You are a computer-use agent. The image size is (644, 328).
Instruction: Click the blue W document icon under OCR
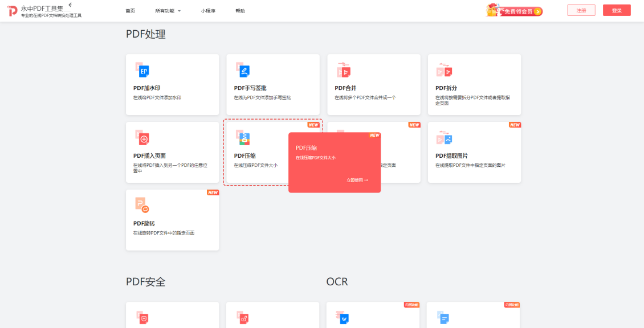[343, 317]
